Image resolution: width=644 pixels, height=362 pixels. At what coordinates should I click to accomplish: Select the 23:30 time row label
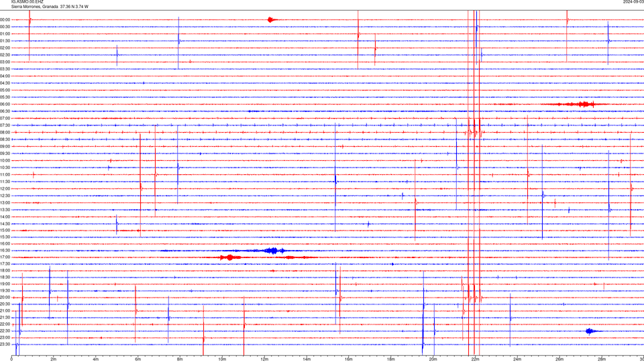(5, 345)
